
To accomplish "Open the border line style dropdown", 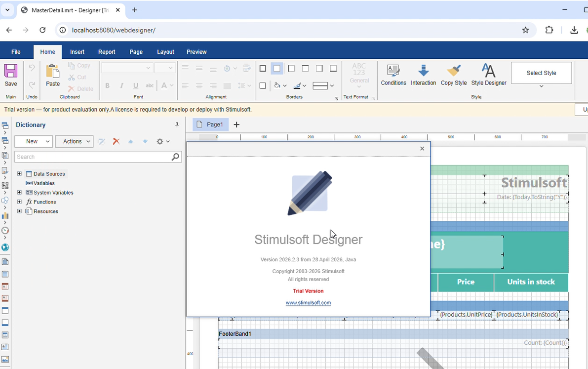I will (323, 85).
